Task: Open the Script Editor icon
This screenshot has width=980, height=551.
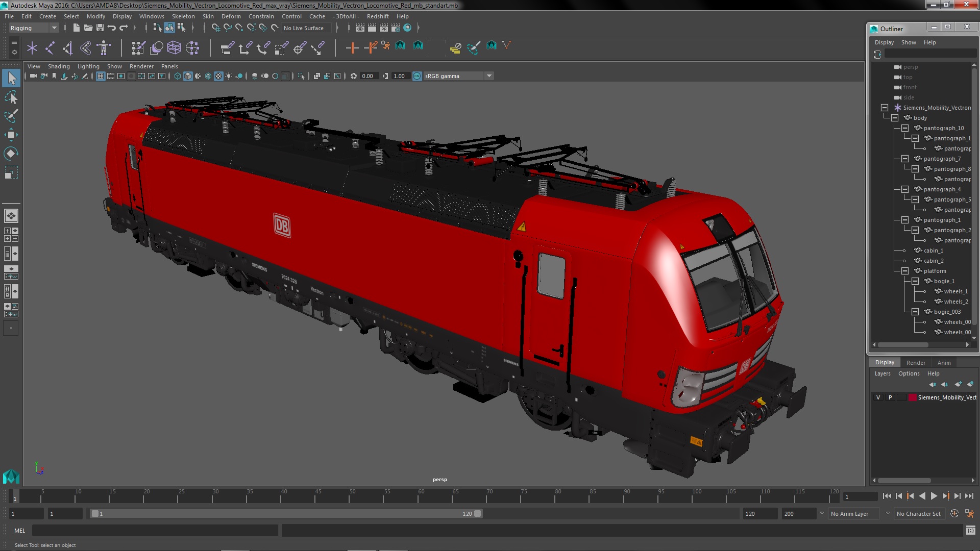Action: tap(970, 531)
